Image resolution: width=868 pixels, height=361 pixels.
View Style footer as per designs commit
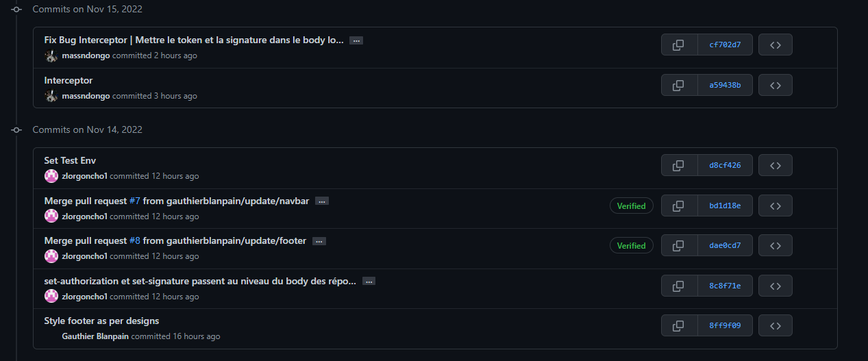click(101, 321)
